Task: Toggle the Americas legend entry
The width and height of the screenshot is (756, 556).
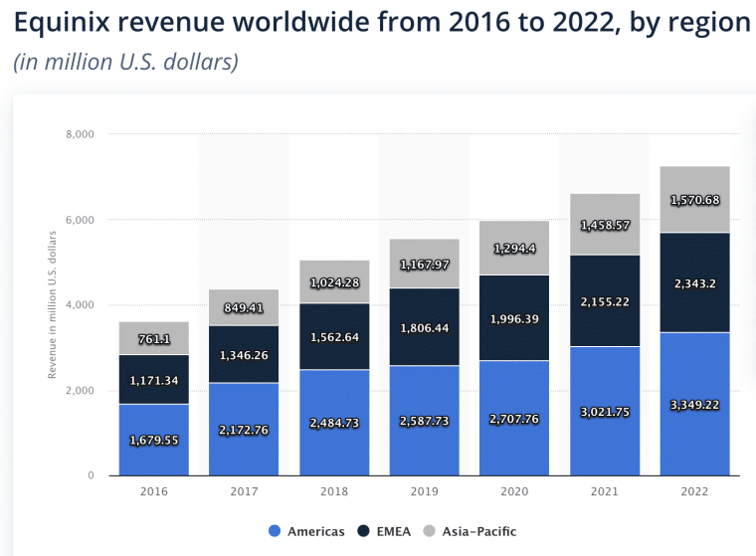Action: (x=306, y=531)
